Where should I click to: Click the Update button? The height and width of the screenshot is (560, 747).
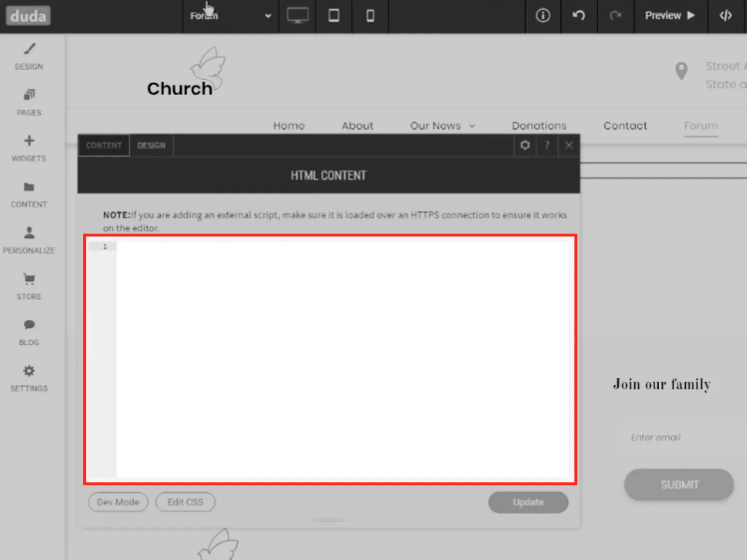pyautogui.click(x=528, y=502)
